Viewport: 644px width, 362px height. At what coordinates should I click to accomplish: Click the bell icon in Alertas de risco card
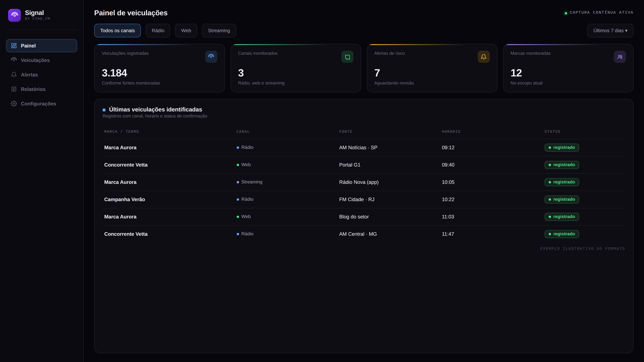483,57
